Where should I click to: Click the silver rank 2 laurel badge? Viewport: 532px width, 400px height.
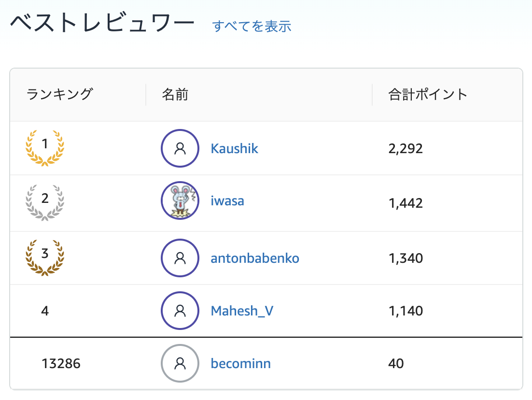pos(45,201)
